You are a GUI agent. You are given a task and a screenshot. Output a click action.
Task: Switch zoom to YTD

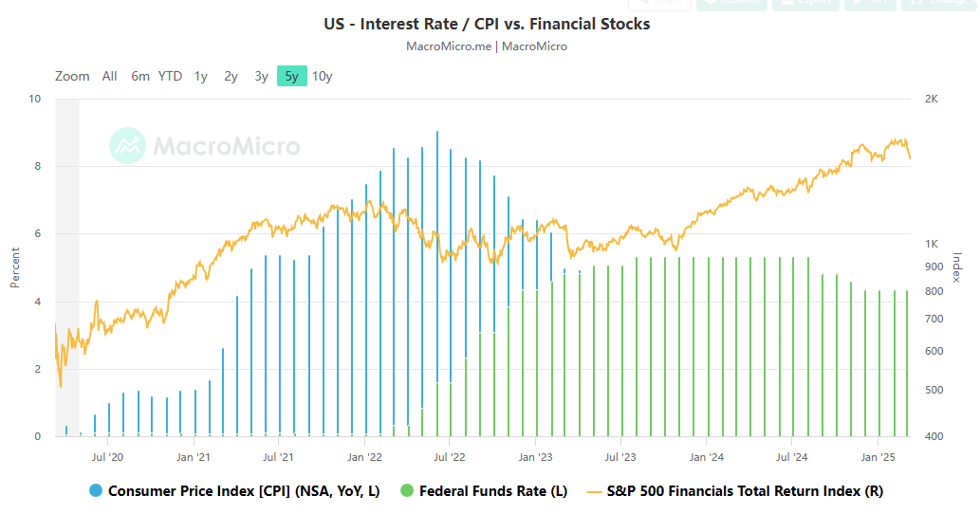point(170,77)
